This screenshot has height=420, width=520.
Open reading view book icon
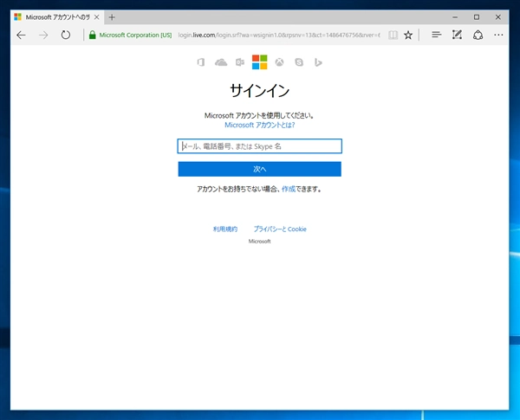393,35
